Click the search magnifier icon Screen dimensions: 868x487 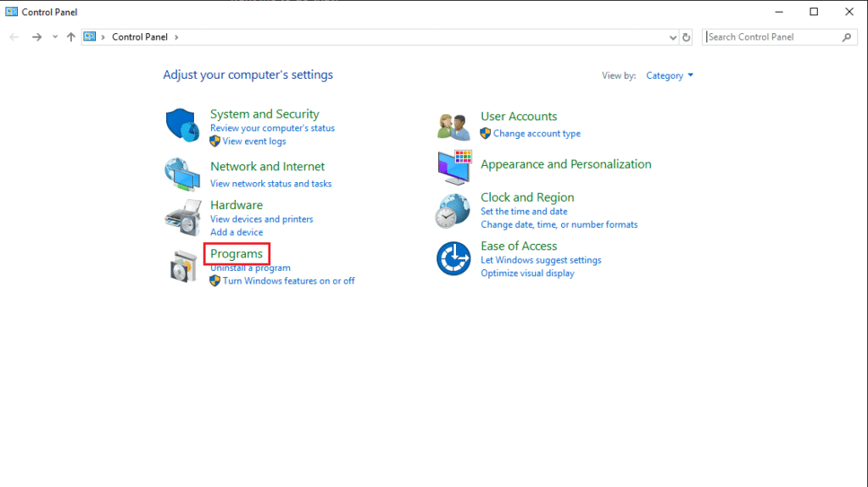pyautogui.click(x=847, y=37)
